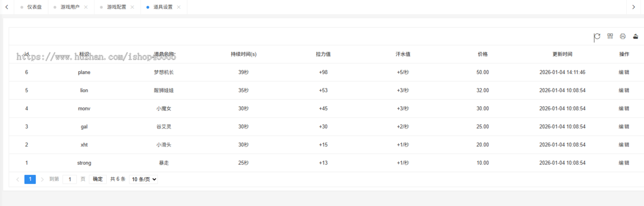644x206 pixels.
Task: Click the 39秒 duration cell
Action: (x=244, y=72)
